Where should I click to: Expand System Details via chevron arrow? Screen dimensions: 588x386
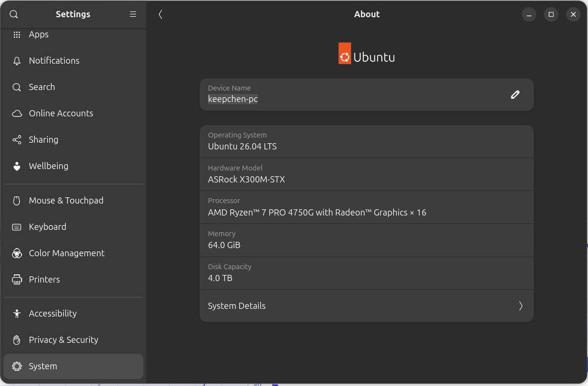click(x=520, y=306)
